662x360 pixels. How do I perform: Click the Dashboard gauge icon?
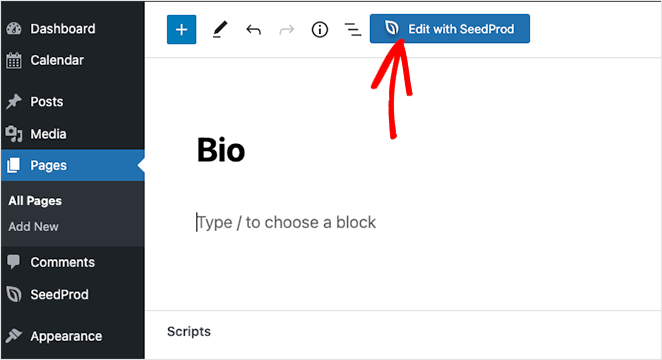(x=14, y=29)
